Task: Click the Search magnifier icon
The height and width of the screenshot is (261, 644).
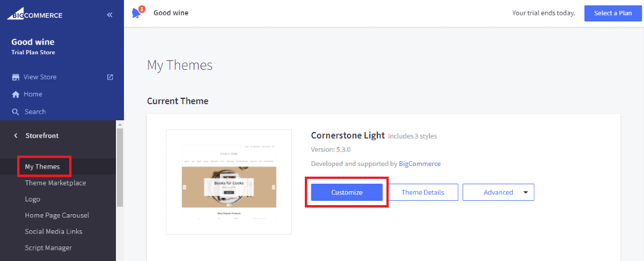Action: pos(16,112)
